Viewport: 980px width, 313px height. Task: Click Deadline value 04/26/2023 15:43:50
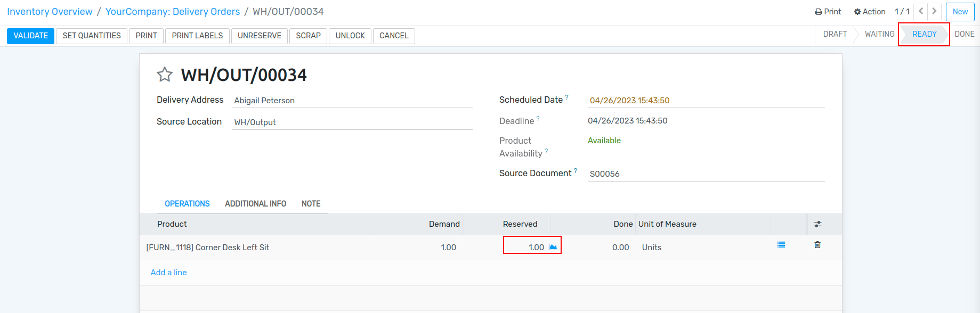[x=627, y=121]
